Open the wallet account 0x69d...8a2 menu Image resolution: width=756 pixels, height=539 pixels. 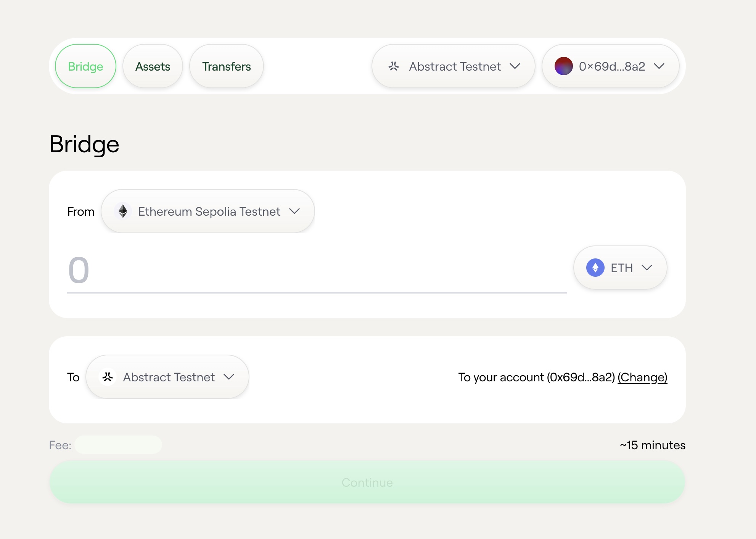coord(610,66)
